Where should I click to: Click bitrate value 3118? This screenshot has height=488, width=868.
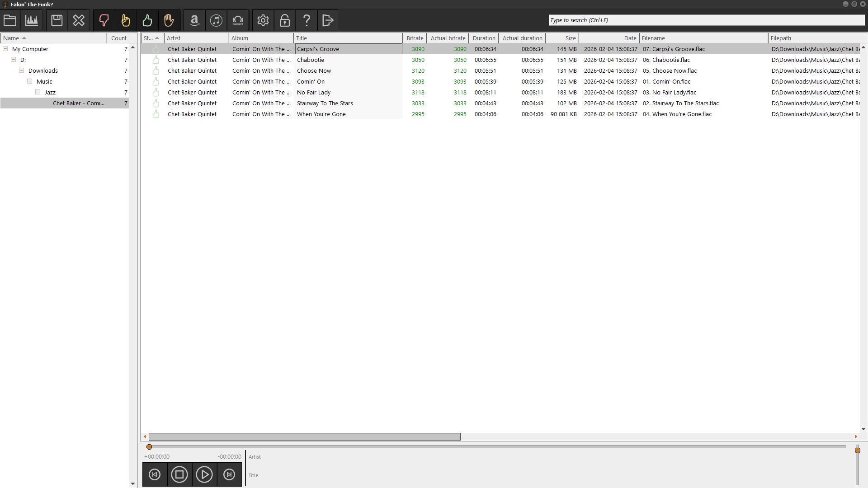418,92
